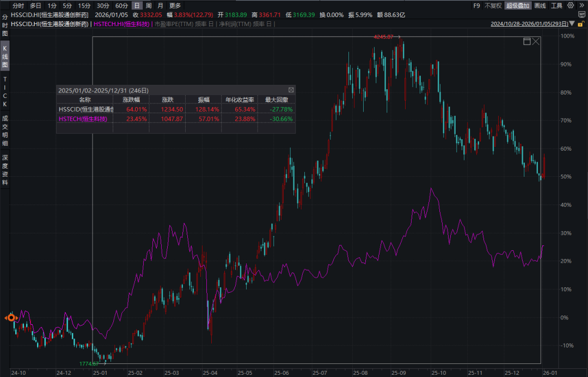
Task: Click the range selection window panel icon
Action: pos(527,41)
